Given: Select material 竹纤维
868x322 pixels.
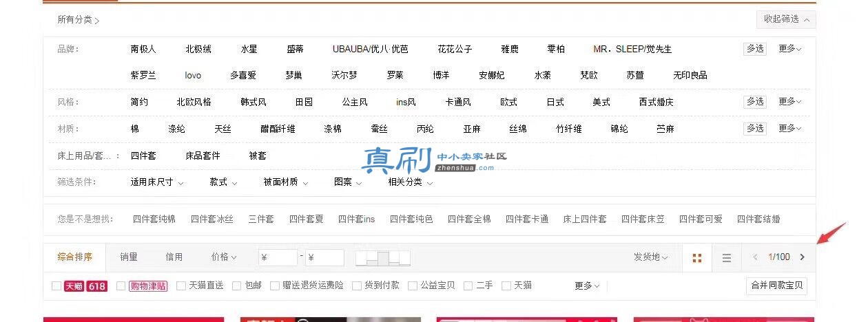Looking at the screenshot, I should click(x=569, y=129).
